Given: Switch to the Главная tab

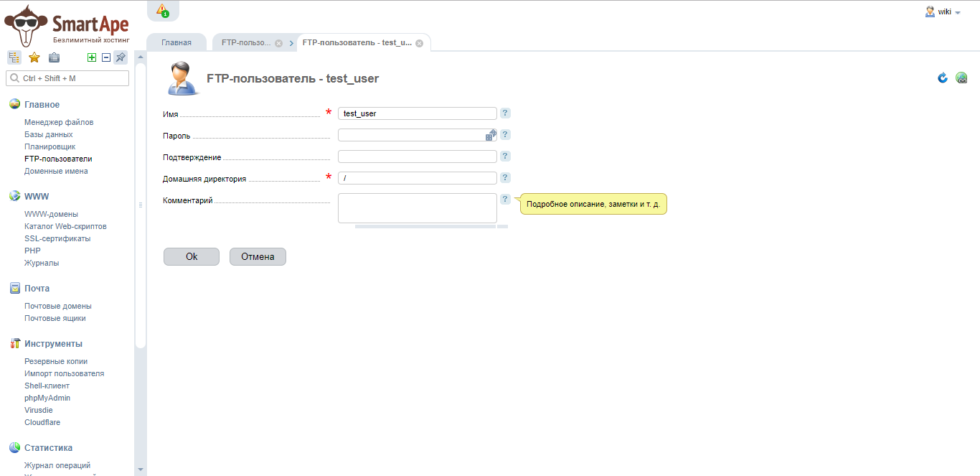Looking at the screenshot, I should pyautogui.click(x=176, y=42).
